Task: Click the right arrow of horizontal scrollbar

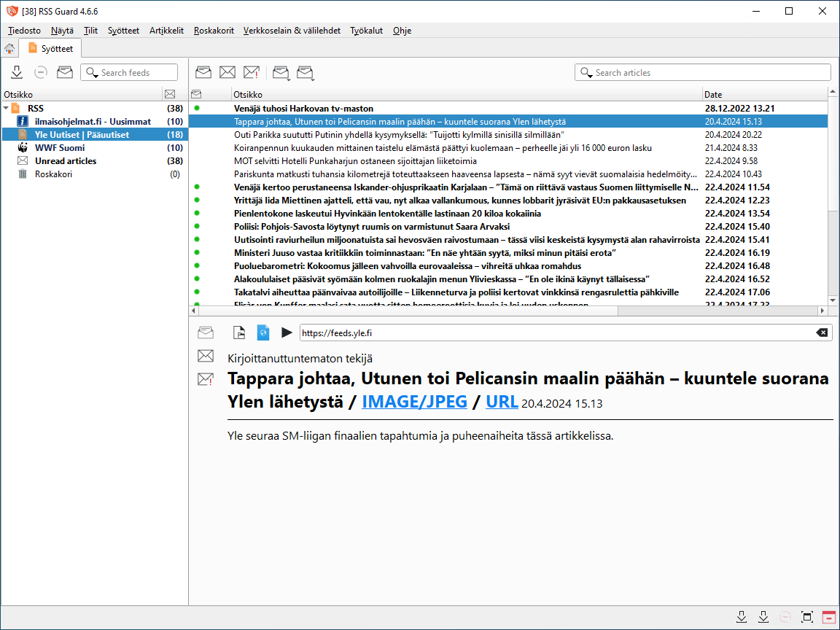Action: click(822, 311)
